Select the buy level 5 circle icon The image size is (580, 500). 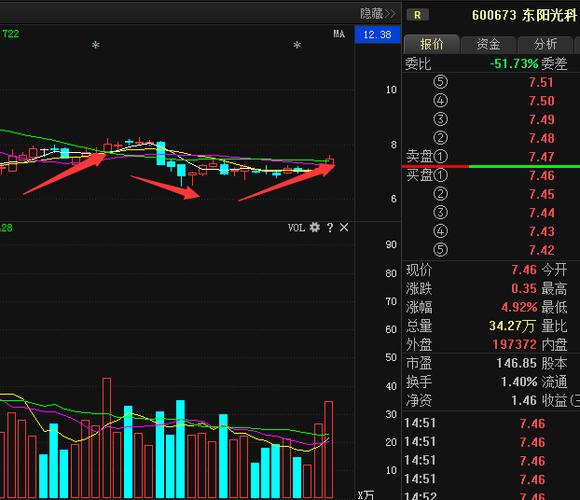tap(440, 250)
